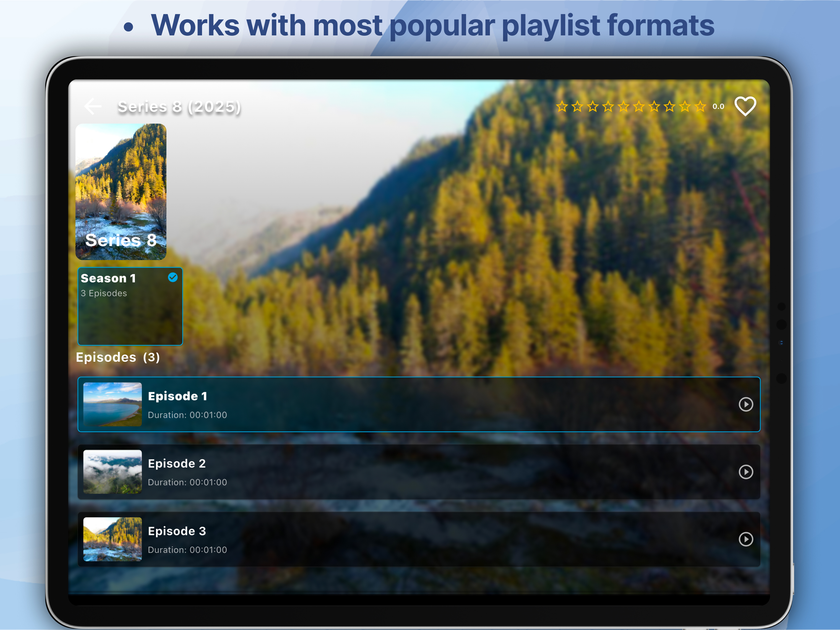Click the 0.0 rating value
This screenshot has height=630, width=840.
pyautogui.click(x=718, y=107)
